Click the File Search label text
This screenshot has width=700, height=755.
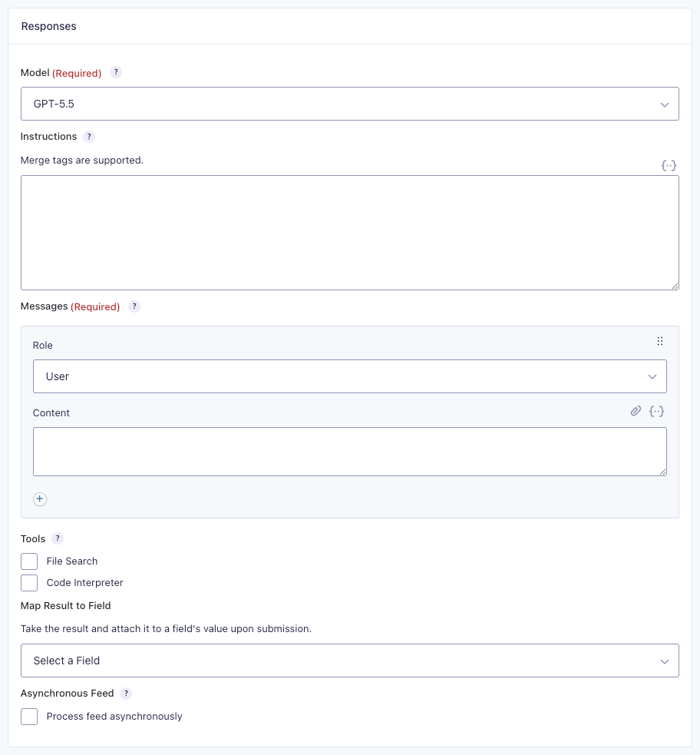tap(72, 561)
